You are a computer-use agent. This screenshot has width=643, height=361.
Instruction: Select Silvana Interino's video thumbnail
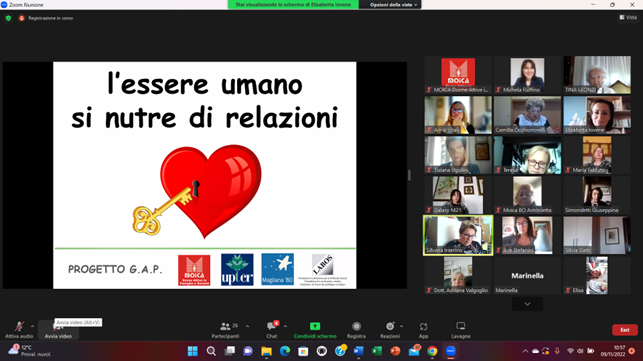pyautogui.click(x=458, y=235)
